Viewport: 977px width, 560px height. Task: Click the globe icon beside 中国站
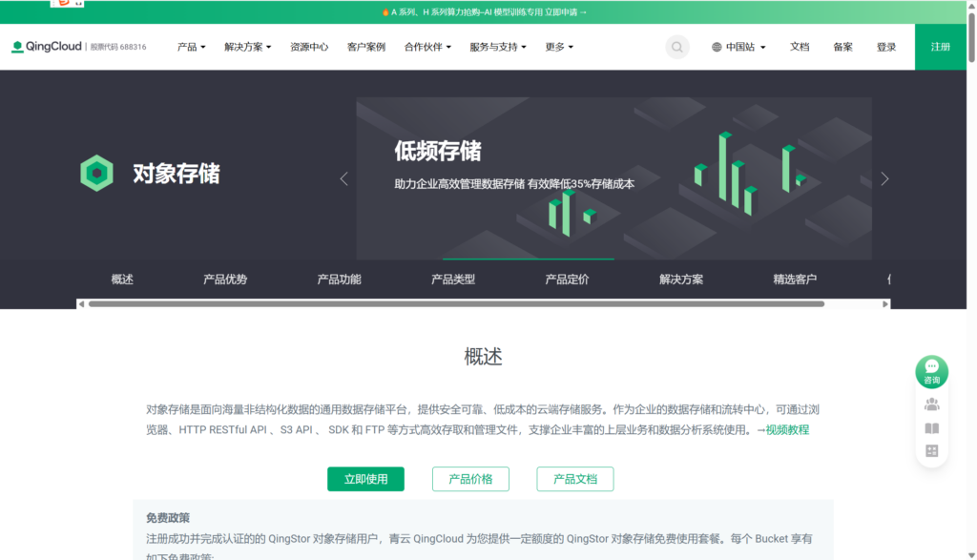pyautogui.click(x=717, y=48)
